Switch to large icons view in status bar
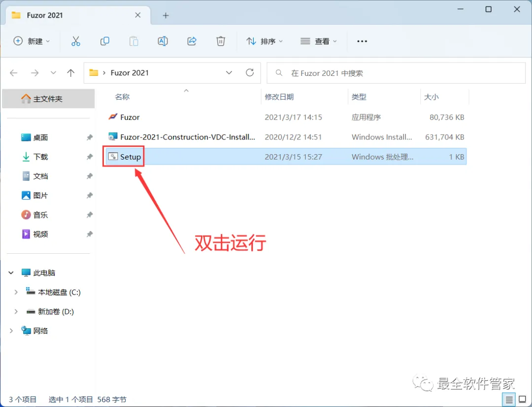Viewport: 532px width, 407px height. click(523, 400)
